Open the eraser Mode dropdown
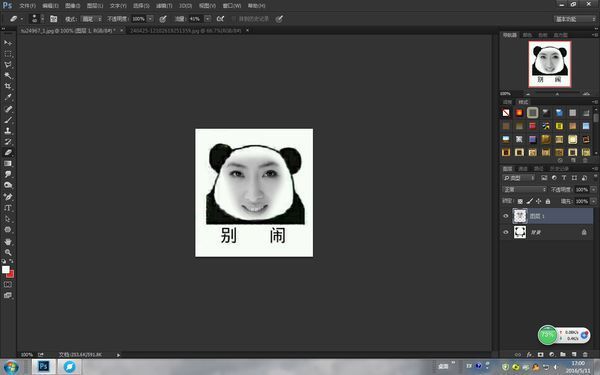 pyautogui.click(x=92, y=19)
